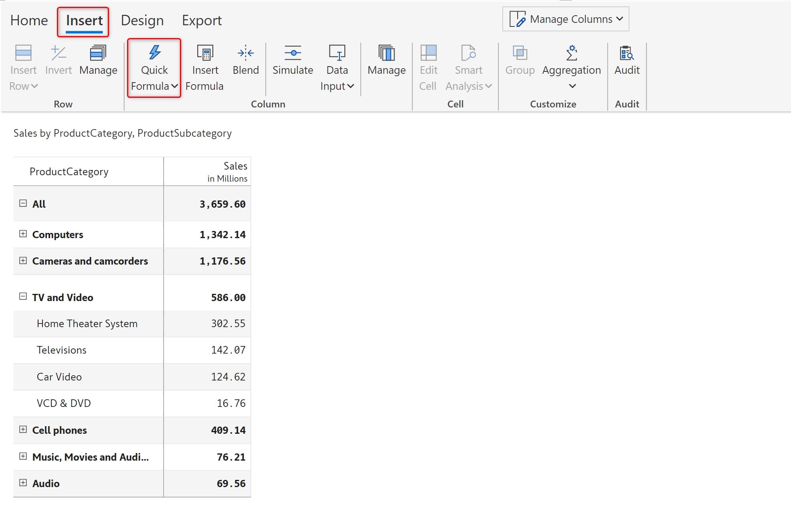This screenshot has width=791, height=532.
Task: Click the Data Input icon
Action: [337, 53]
